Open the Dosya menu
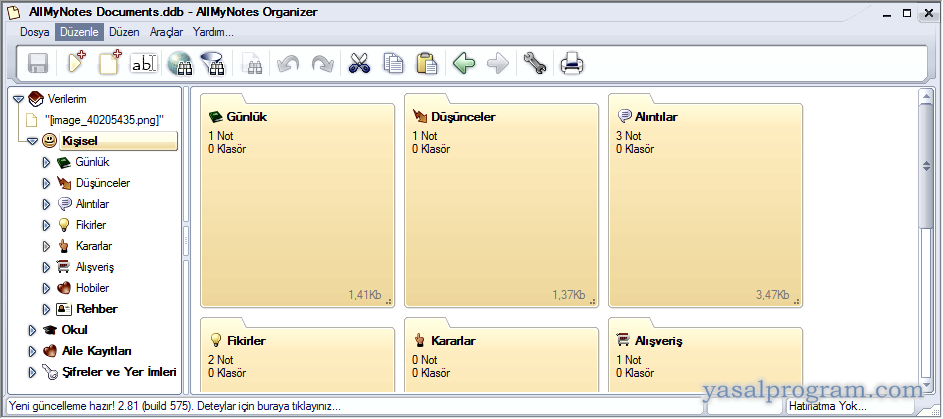This screenshot has width=943, height=419. coord(34,32)
